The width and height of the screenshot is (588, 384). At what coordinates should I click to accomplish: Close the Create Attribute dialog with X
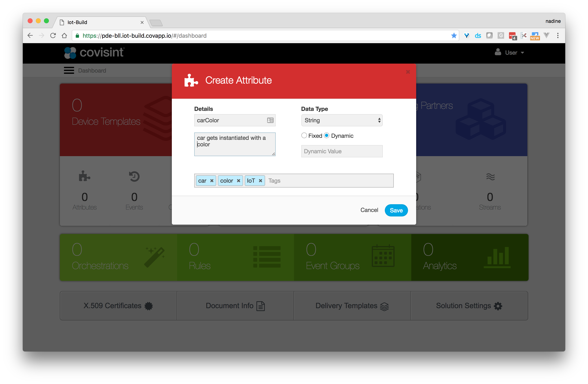point(408,72)
